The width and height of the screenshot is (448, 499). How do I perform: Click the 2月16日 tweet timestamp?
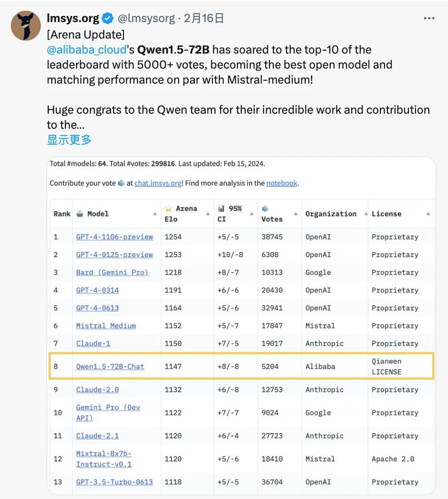coord(204,19)
